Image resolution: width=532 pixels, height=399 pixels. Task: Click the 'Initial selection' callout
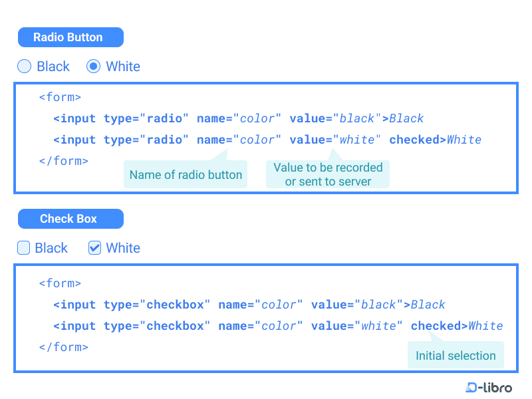(456, 355)
